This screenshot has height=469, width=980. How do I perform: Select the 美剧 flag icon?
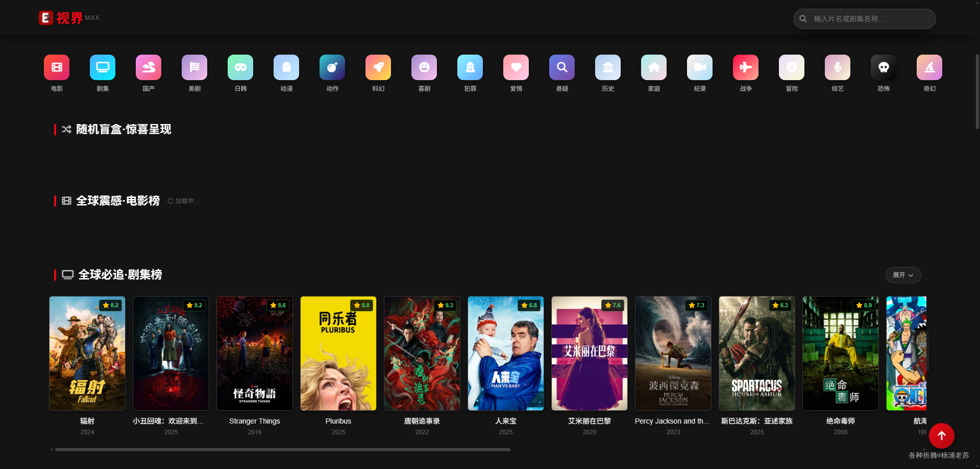click(x=194, y=67)
